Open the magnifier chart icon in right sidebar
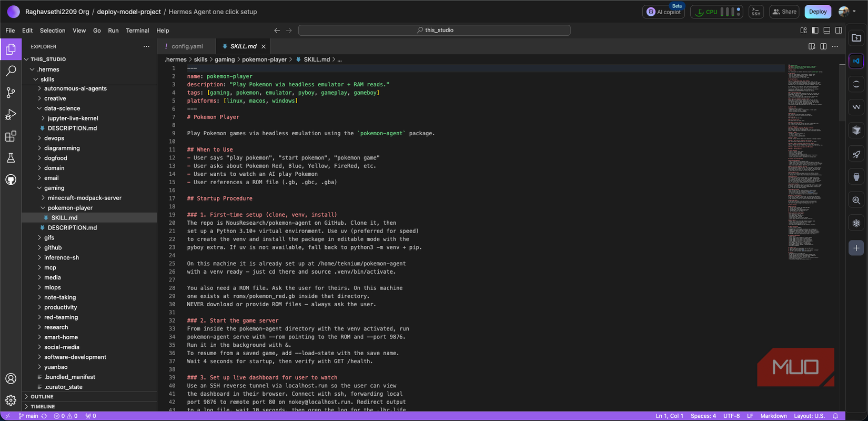 856,201
